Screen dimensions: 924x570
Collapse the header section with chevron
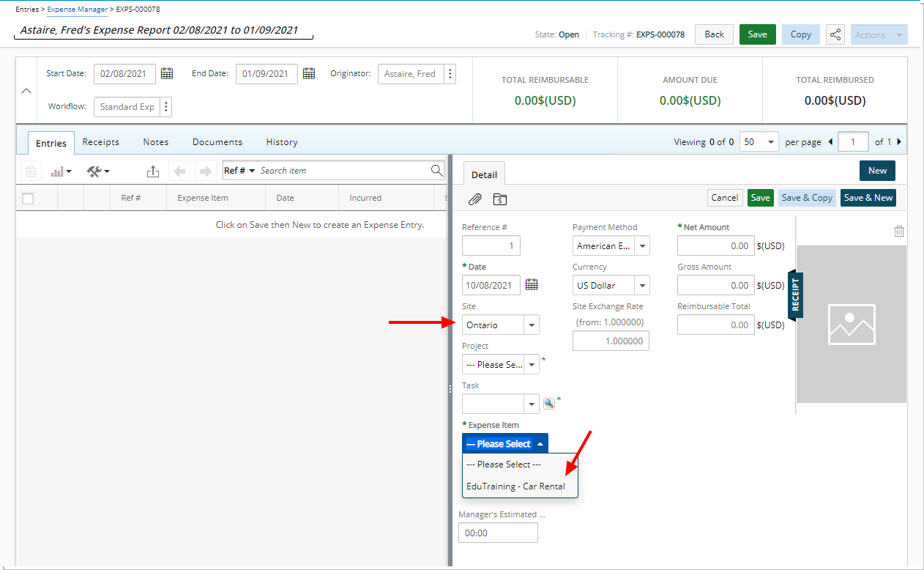pos(26,91)
